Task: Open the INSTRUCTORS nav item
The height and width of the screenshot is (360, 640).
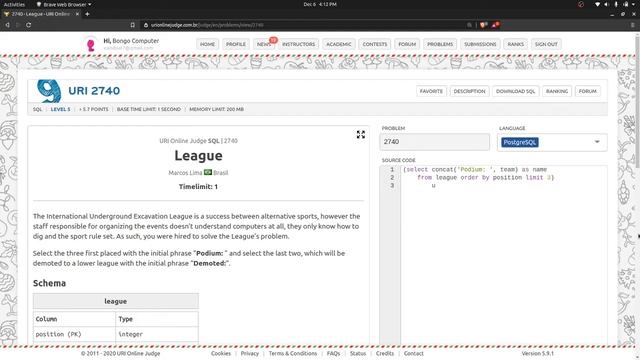Action: point(298,44)
